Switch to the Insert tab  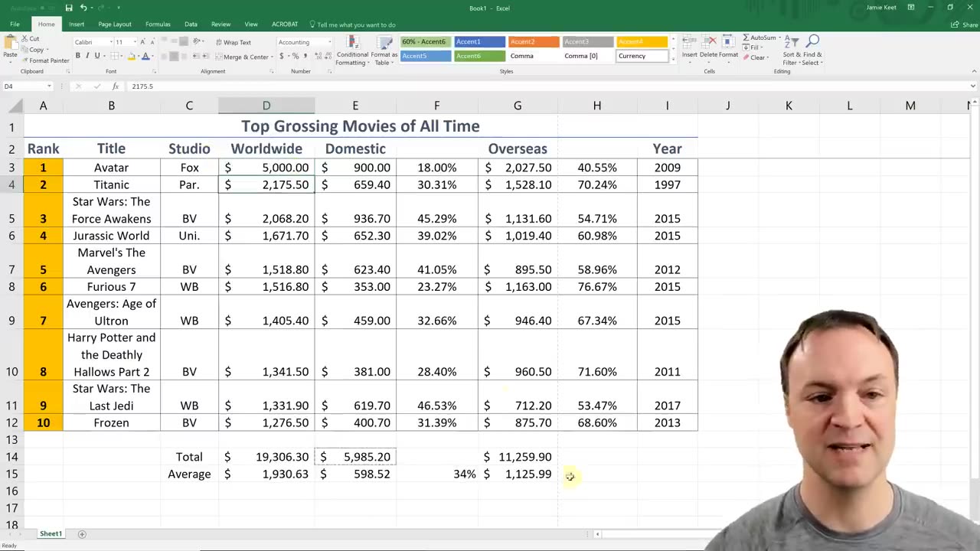coord(77,24)
